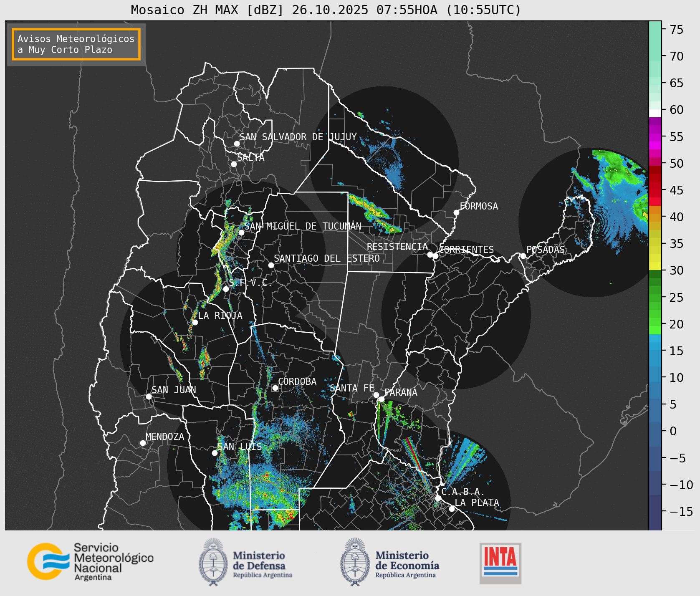Select the La Plata city marker
Image resolution: width=700 pixels, height=596 pixels.
point(452,508)
